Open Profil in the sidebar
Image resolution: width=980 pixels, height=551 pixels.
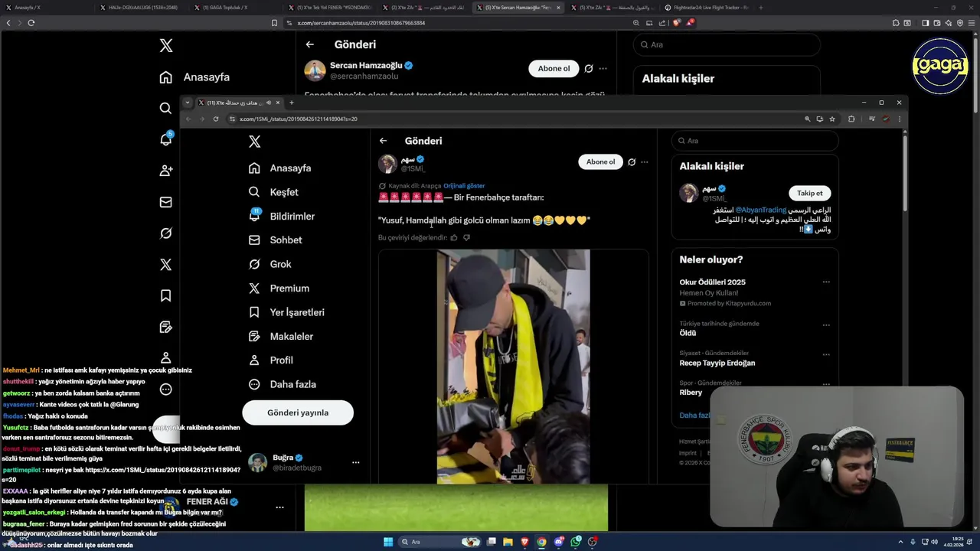(x=271, y=360)
